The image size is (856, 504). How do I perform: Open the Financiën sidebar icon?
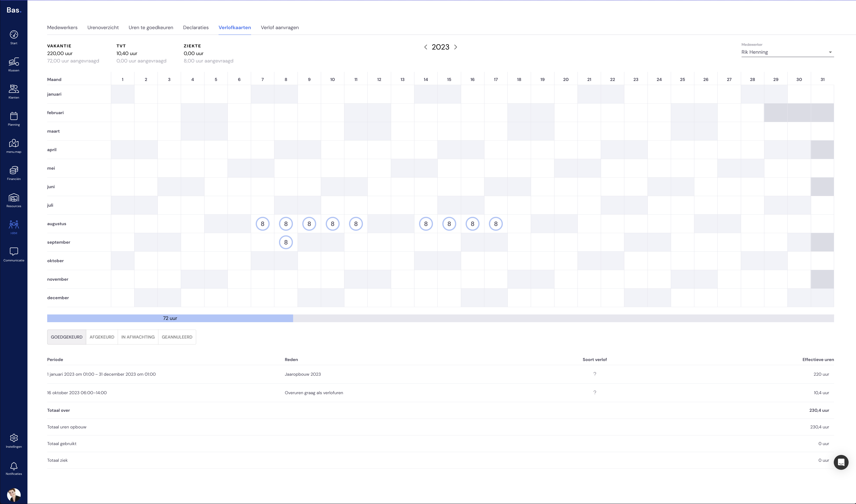pos(14,170)
